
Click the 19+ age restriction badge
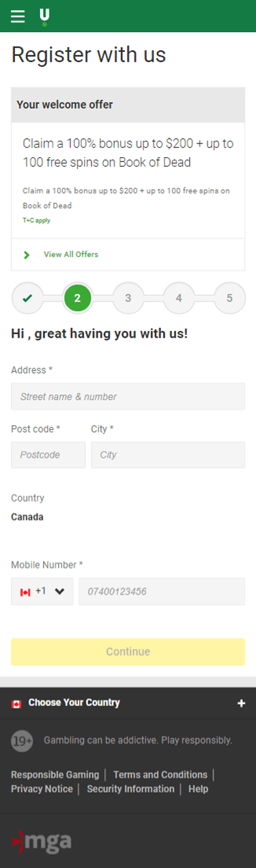coord(22,740)
